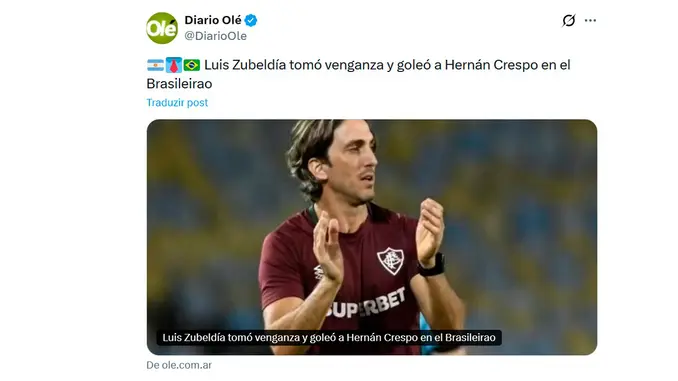Viewport: 678px width, 381px height.
Task: Click the Brazil flag emoji
Action: click(x=191, y=65)
